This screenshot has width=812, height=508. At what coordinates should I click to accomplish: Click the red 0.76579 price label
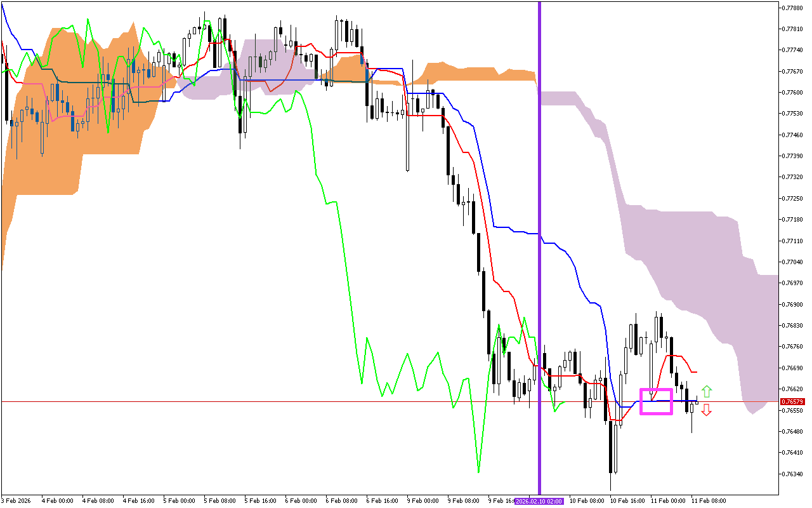(792, 402)
